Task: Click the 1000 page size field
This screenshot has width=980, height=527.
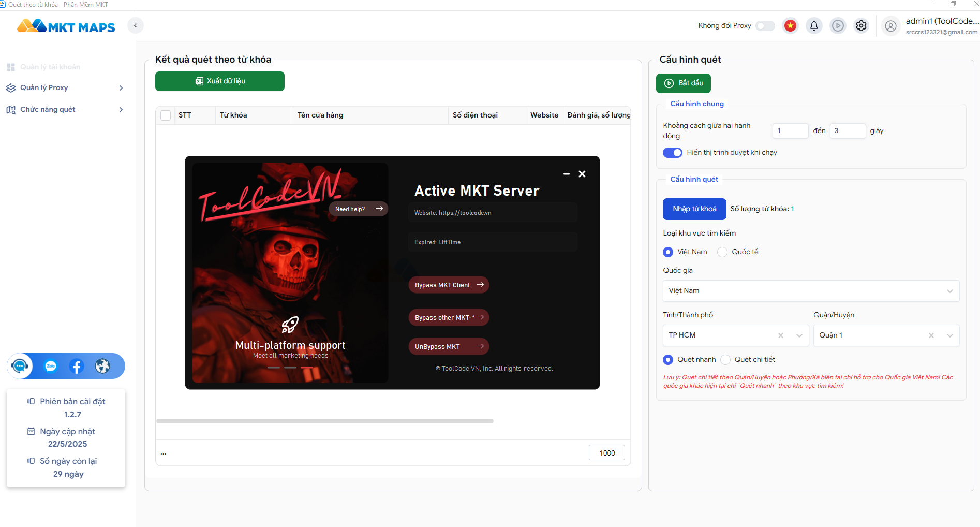Action: pos(607,453)
